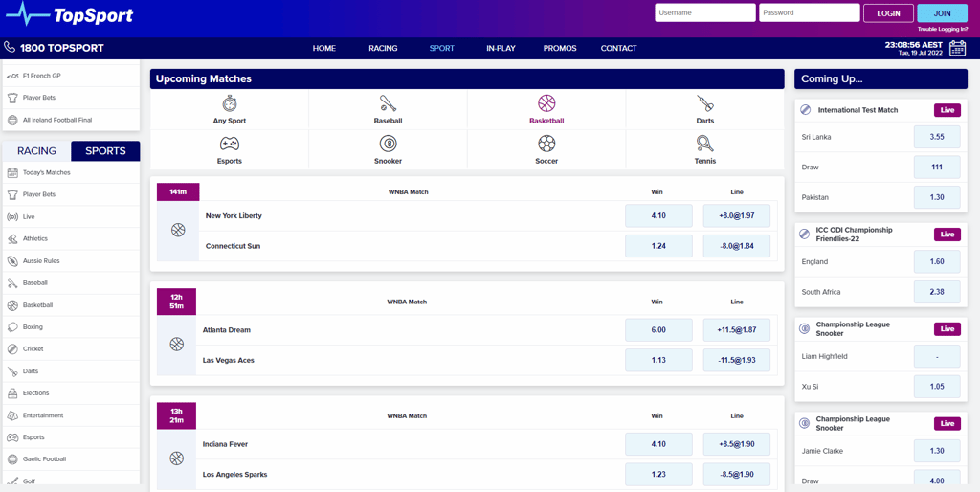Focus the Username input field

click(x=705, y=12)
